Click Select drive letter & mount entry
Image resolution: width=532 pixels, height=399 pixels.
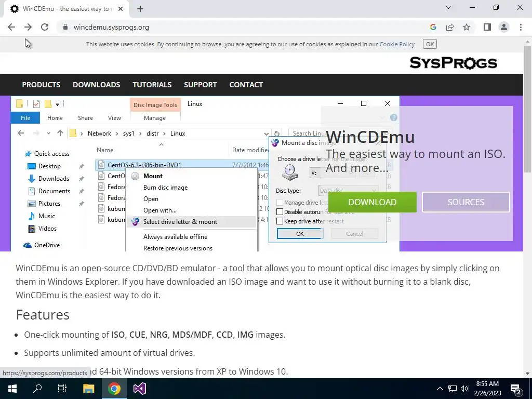[180, 221]
